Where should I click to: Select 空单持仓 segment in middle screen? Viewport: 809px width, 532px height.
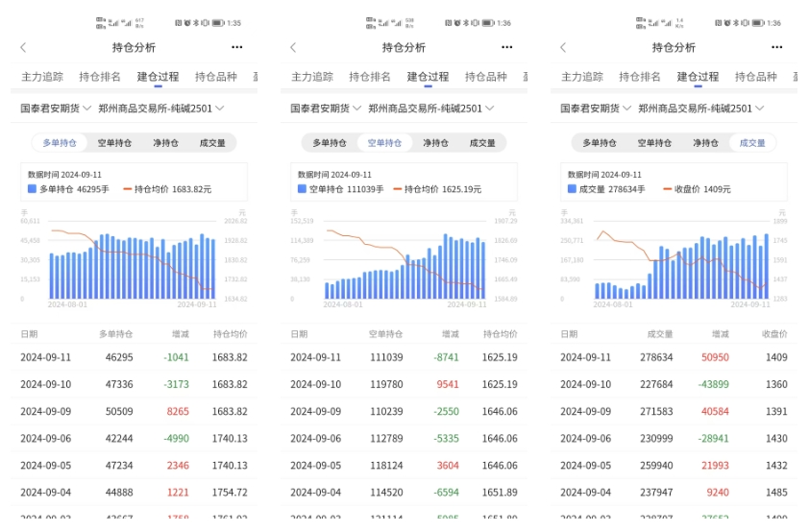(384, 143)
